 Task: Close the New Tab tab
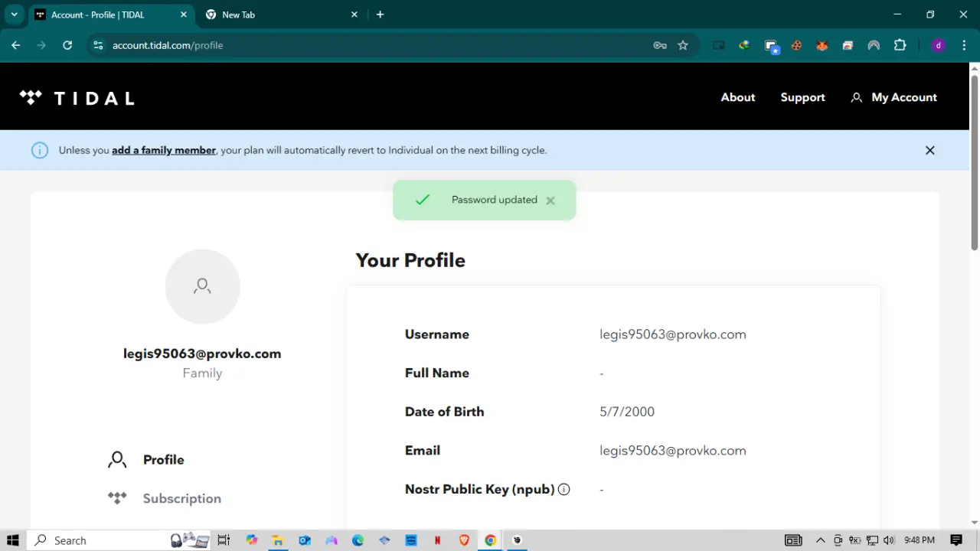click(x=354, y=15)
